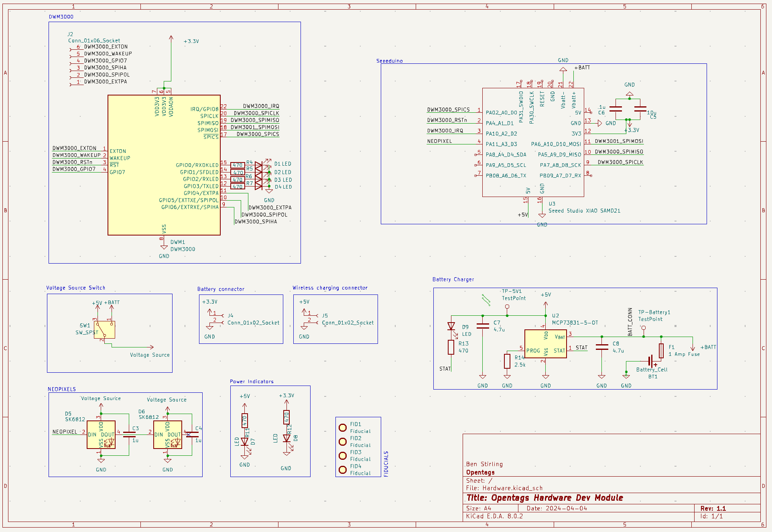Click the D6 SK6812 neopixel symbol

[168, 435]
